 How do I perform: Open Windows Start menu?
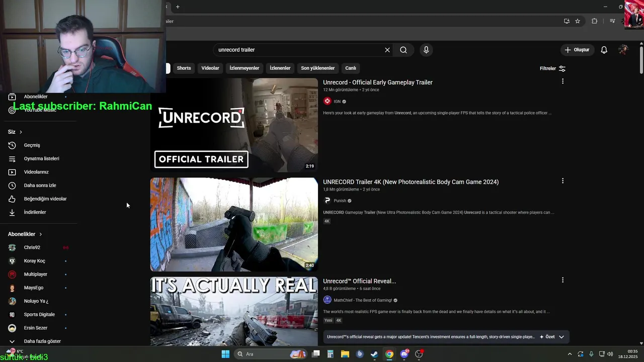[225, 354]
